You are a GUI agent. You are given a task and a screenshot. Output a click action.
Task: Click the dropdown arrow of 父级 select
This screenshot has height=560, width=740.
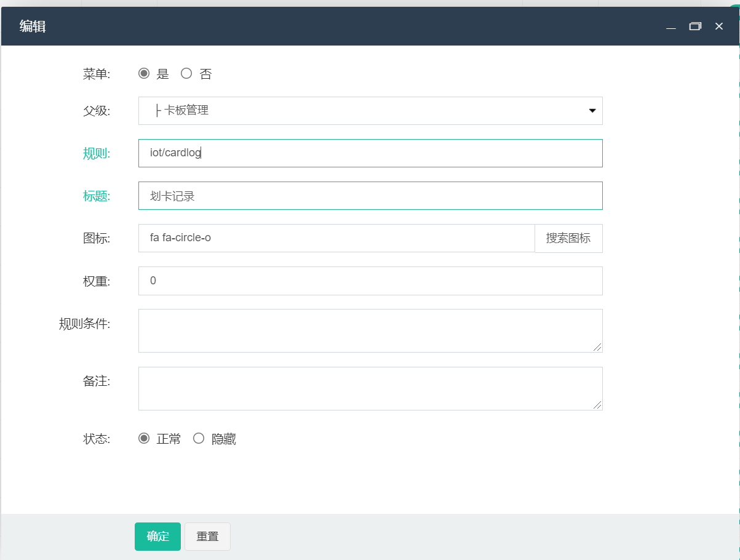pos(592,111)
